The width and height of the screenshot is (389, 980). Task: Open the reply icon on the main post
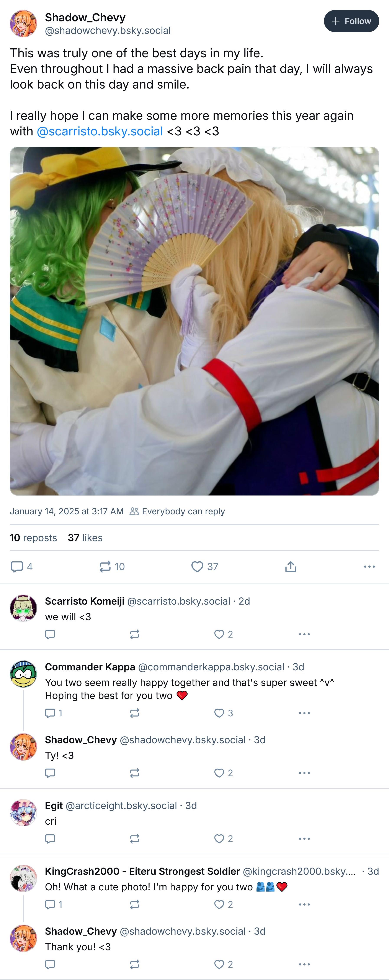pyautogui.click(x=21, y=566)
